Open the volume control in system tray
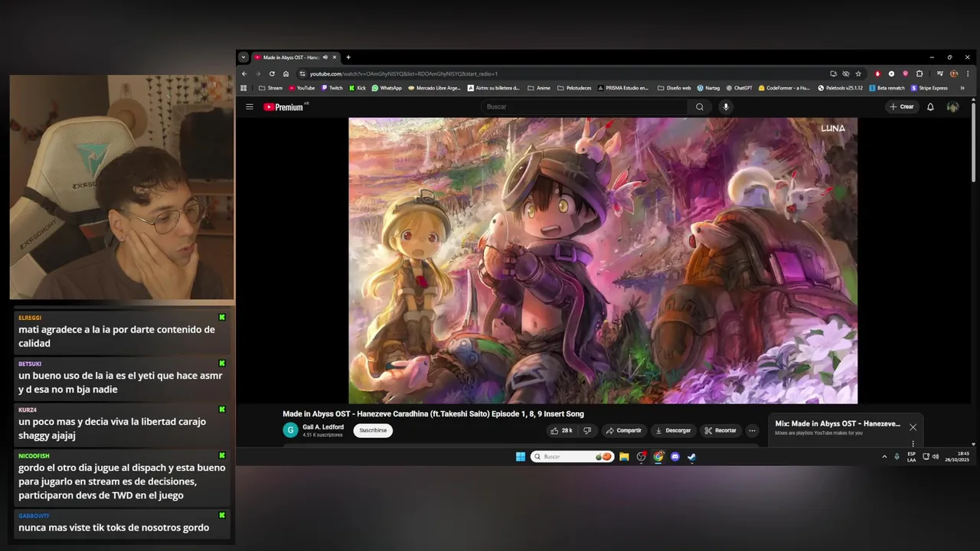 936,457
